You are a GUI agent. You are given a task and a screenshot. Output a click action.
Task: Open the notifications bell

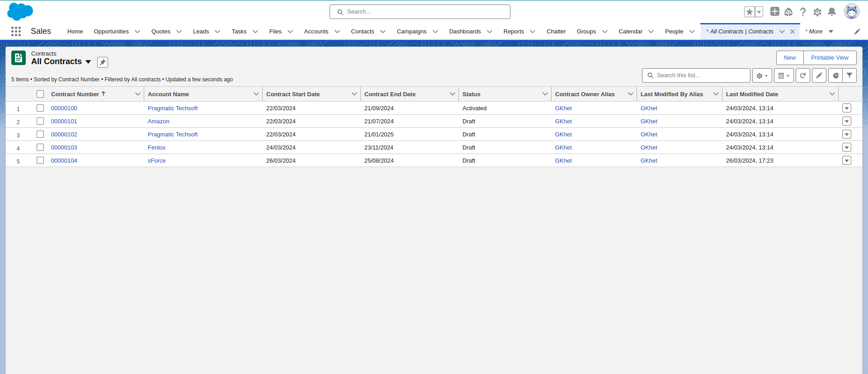pyautogui.click(x=832, y=12)
